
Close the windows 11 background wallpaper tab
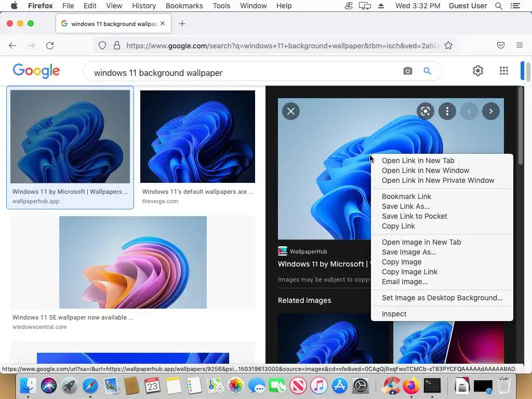[163, 23]
